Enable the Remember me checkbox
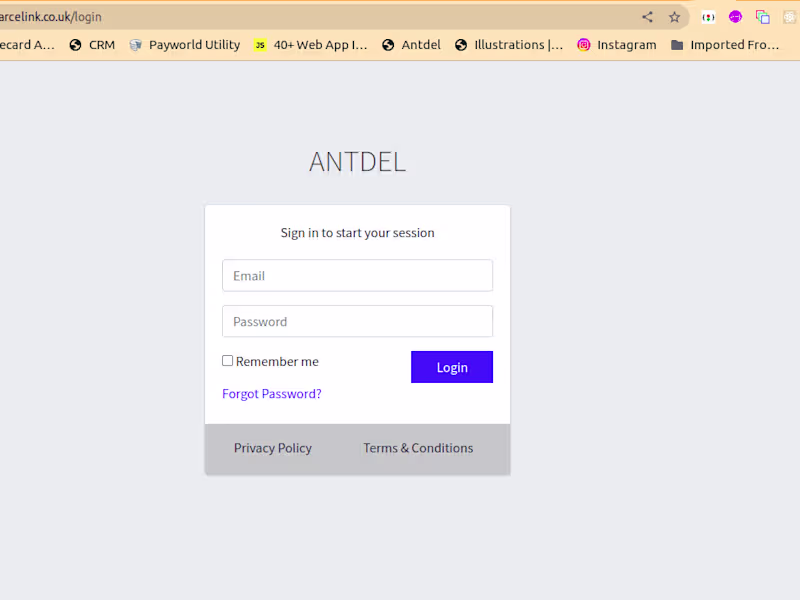 click(228, 361)
